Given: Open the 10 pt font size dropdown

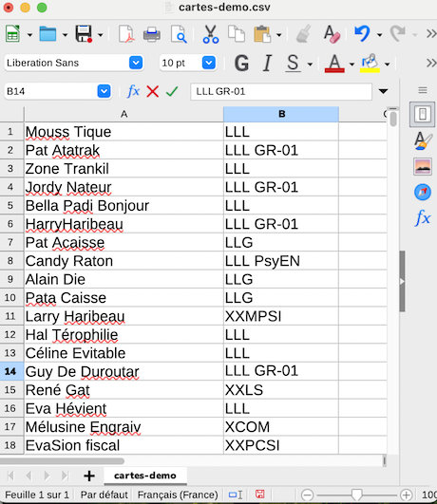Looking at the screenshot, I should (x=209, y=63).
